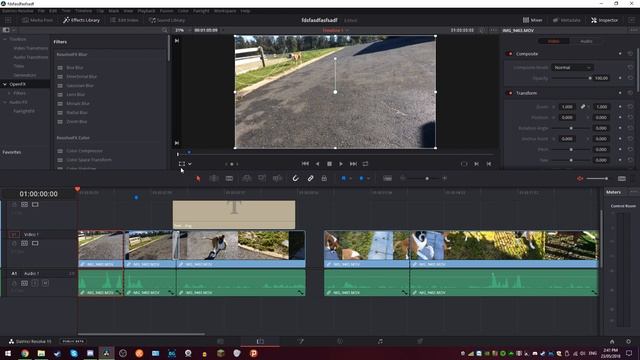Collapse the OpenFX tree category
640x360 pixels.
click(x=5, y=84)
